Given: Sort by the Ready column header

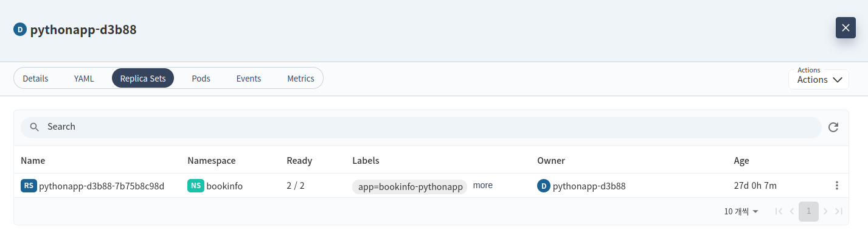Looking at the screenshot, I should click(299, 161).
